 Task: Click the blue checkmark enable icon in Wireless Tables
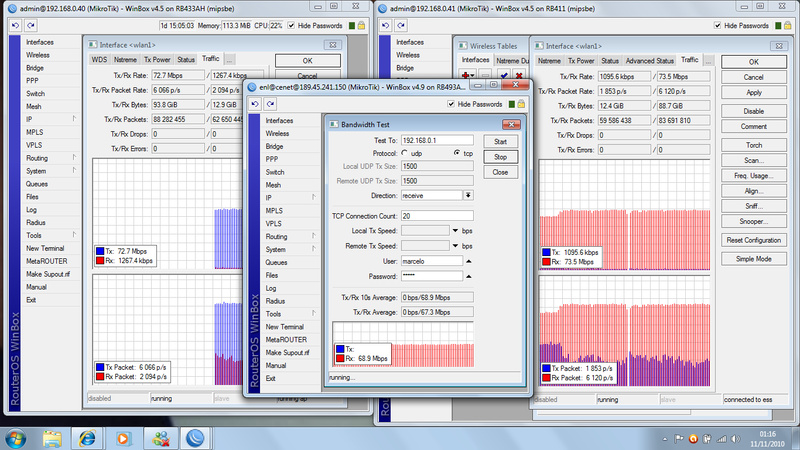tap(503, 76)
